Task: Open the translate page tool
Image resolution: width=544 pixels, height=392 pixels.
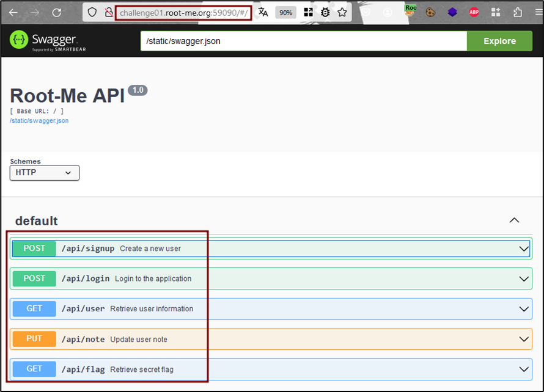Action: pos(263,12)
